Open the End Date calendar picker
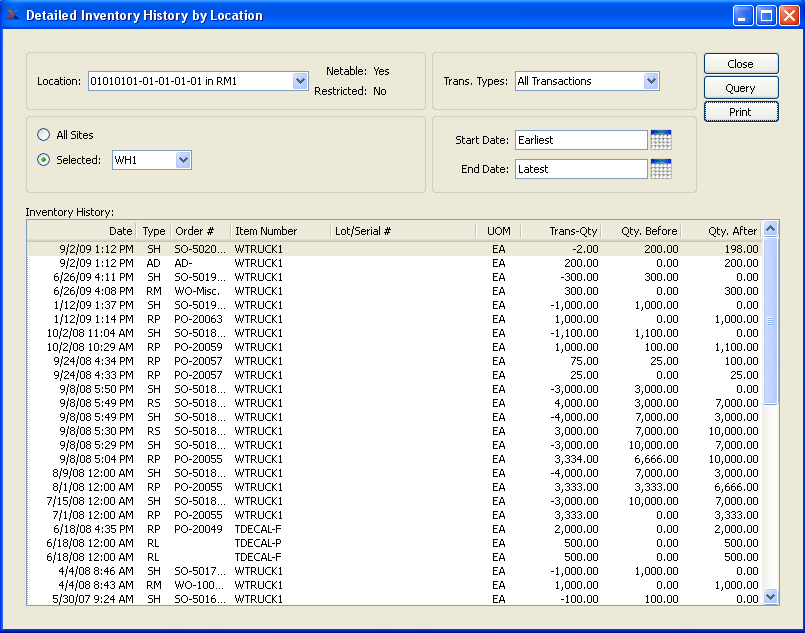The width and height of the screenshot is (805, 633). point(660,169)
